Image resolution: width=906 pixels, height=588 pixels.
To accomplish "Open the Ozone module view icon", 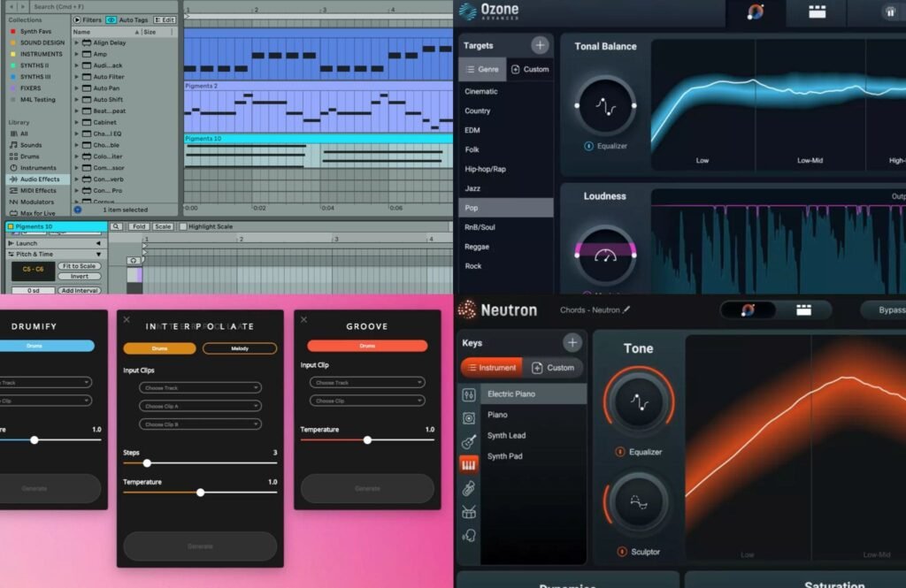I will (817, 11).
